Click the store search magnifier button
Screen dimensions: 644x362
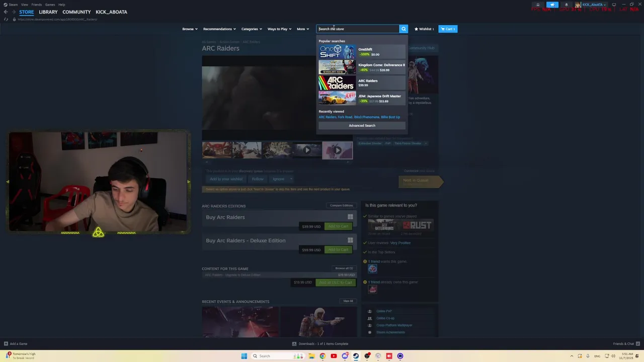click(x=404, y=29)
